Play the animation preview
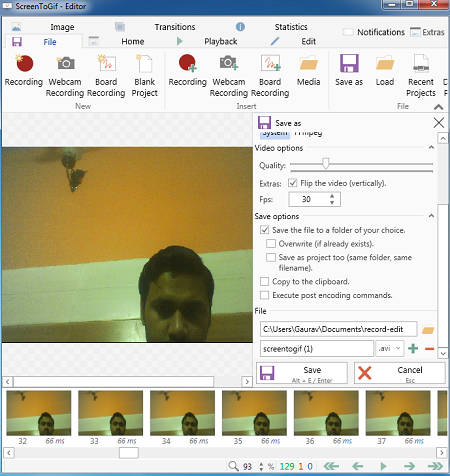The image size is (450, 476). tap(383, 466)
